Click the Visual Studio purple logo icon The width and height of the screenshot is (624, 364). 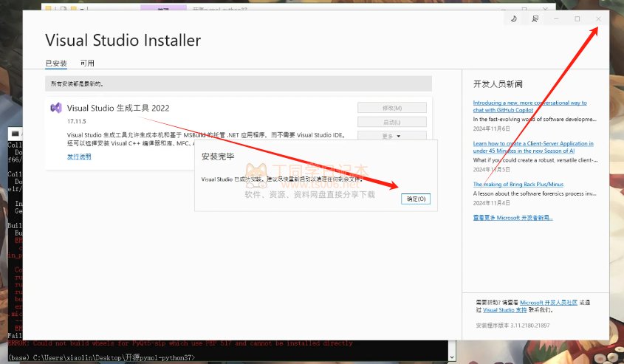(x=56, y=108)
